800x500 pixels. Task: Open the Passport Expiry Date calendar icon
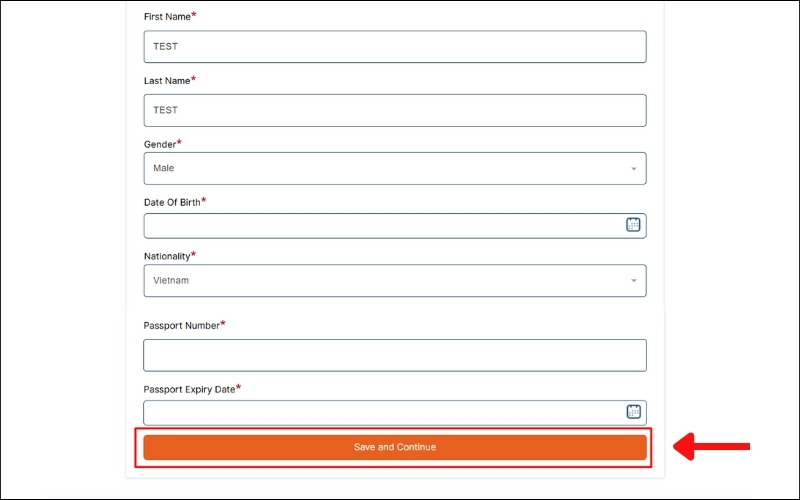[x=633, y=411]
